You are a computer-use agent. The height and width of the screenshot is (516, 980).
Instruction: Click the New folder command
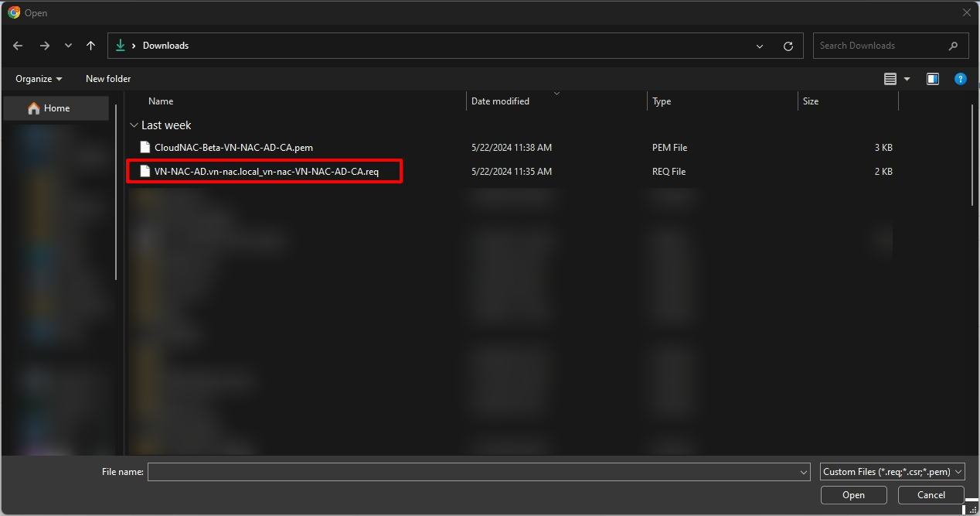coord(108,79)
